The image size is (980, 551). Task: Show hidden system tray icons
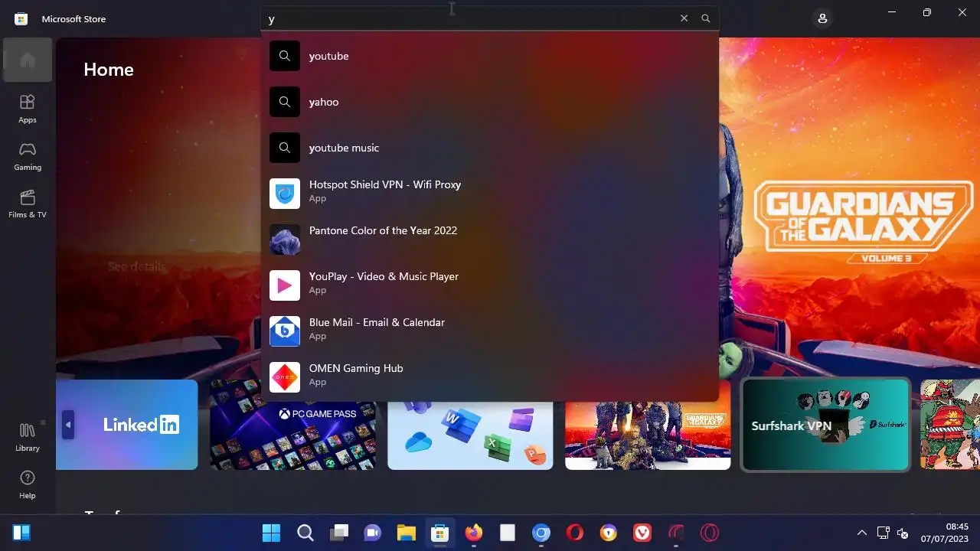861,533
